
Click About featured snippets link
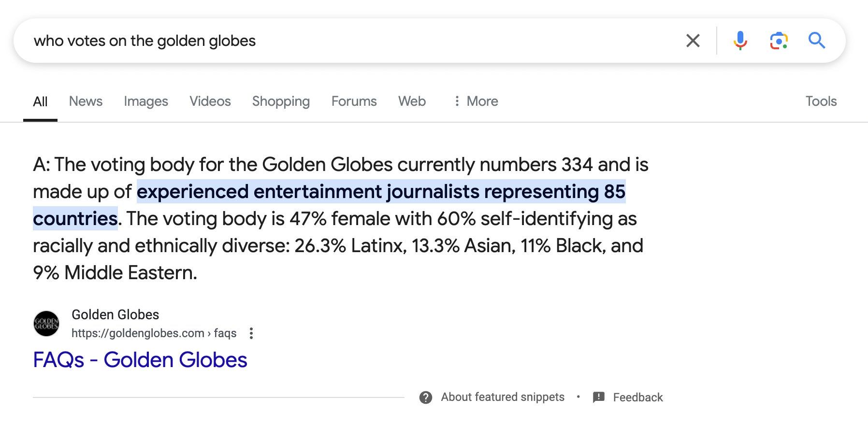[502, 397]
